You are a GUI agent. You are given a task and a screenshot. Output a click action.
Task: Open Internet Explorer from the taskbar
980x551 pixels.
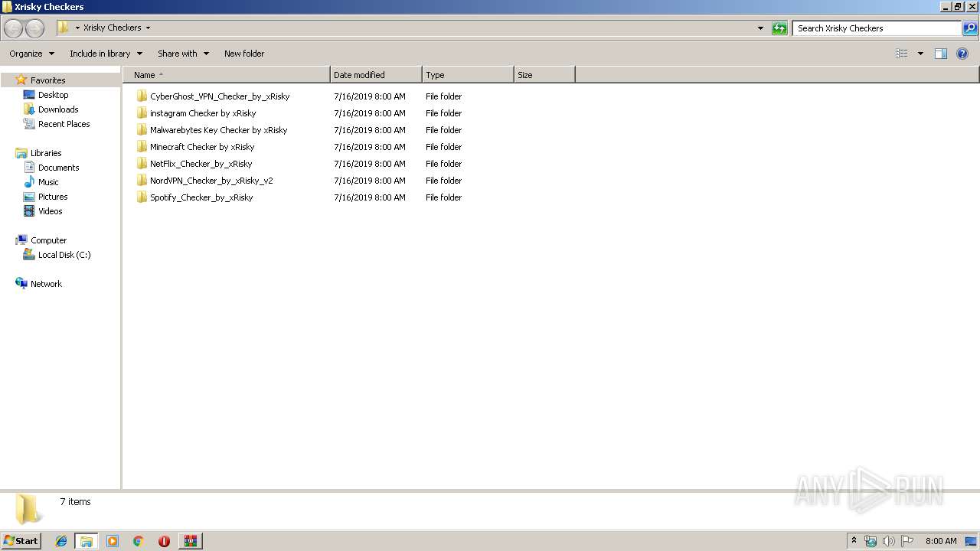point(61,541)
